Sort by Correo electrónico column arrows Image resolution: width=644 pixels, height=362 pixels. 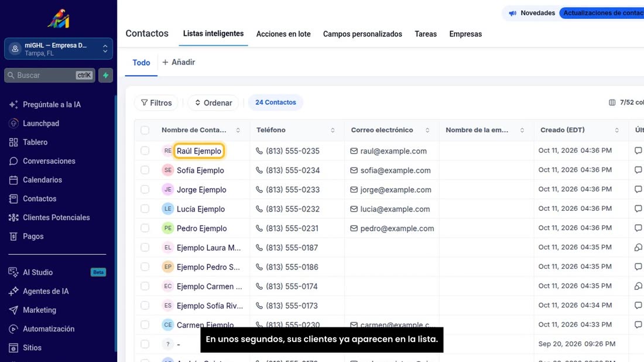pos(427,130)
